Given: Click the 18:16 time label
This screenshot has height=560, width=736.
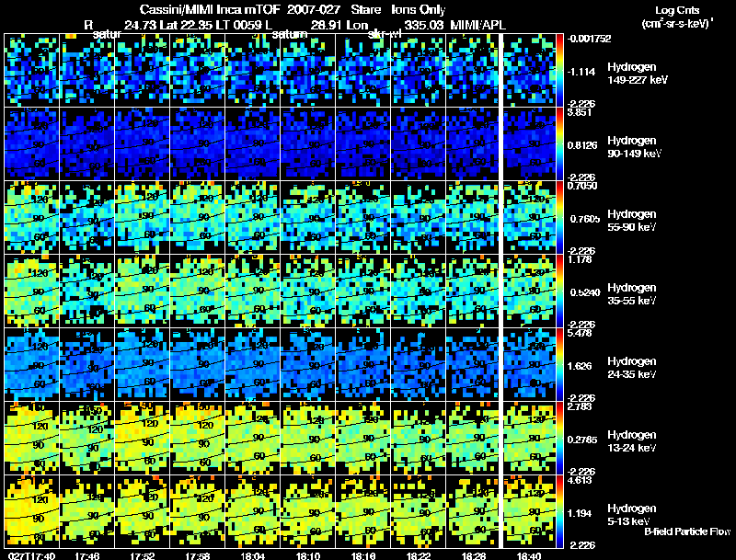Looking at the screenshot, I should pyautogui.click(x=363, y=555).
